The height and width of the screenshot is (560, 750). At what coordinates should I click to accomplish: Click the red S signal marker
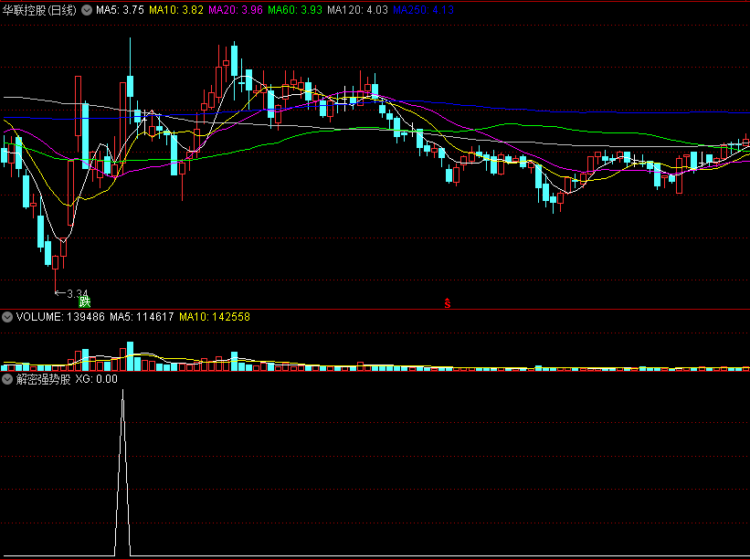448,303
